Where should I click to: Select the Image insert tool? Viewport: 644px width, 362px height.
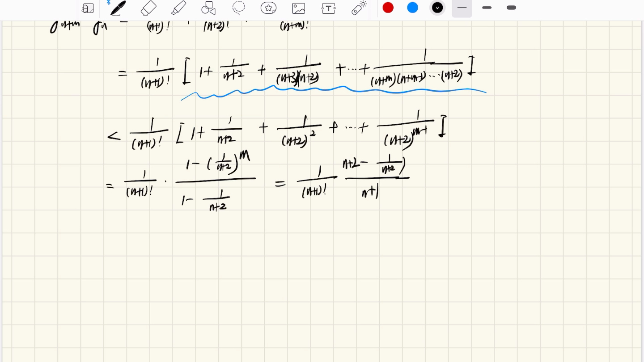[x=298, y=8]
